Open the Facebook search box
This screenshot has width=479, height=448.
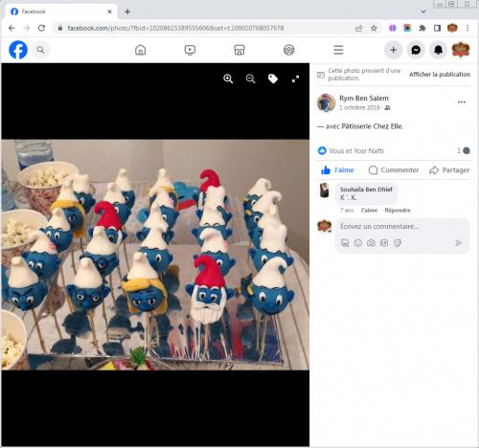[40, 50]
